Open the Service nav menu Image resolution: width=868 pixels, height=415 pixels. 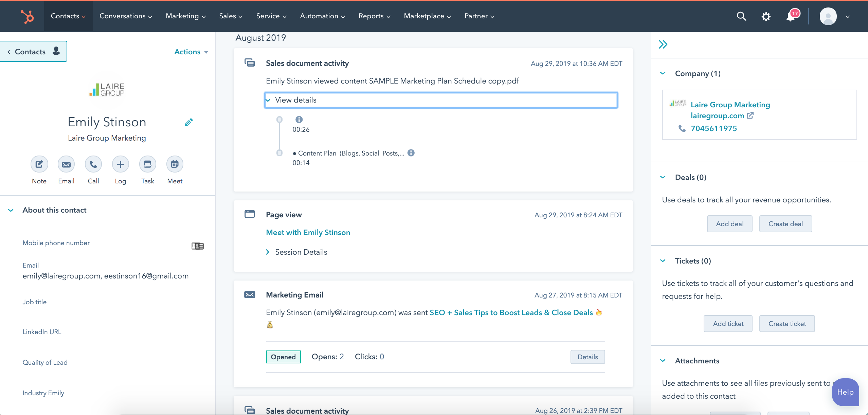pyautogui.click(x=271, y=16)
